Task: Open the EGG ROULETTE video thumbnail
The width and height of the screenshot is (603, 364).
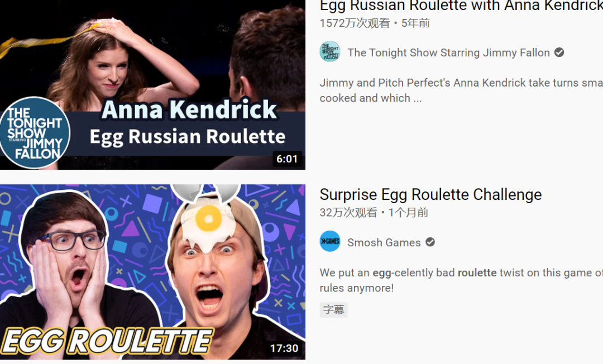Action: click(x=152, y=272)
